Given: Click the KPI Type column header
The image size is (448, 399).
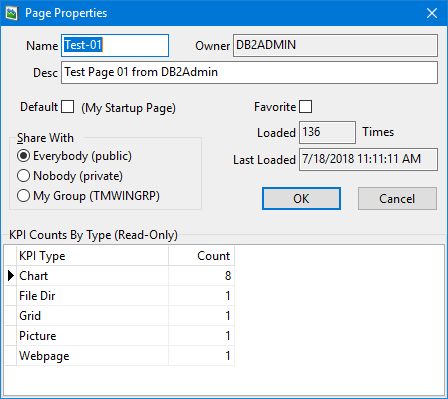Looking at the screenshot, I should point(92,256).
